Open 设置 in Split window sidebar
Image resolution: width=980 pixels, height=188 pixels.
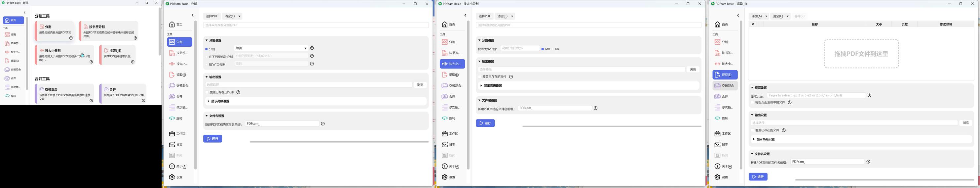(179, 177)
